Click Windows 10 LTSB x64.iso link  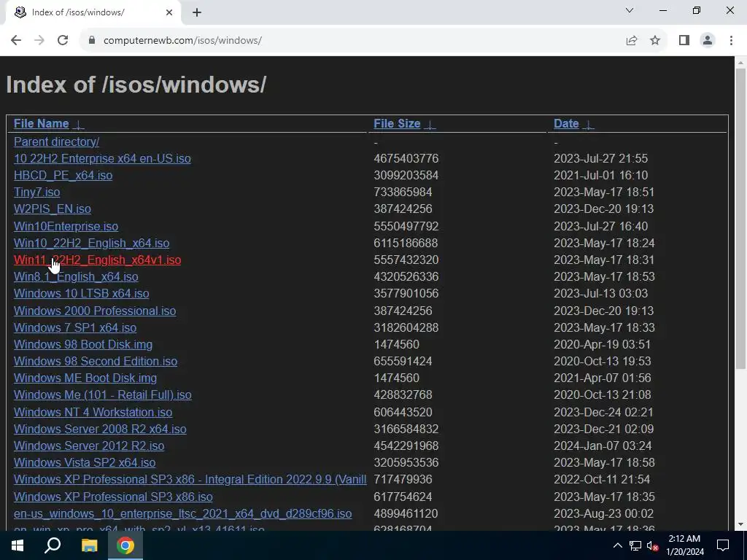82,293
